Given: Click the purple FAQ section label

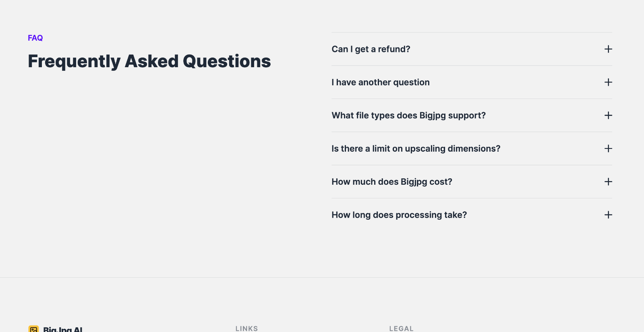Looking at the screenshot, I should click(x=35, y=38).
